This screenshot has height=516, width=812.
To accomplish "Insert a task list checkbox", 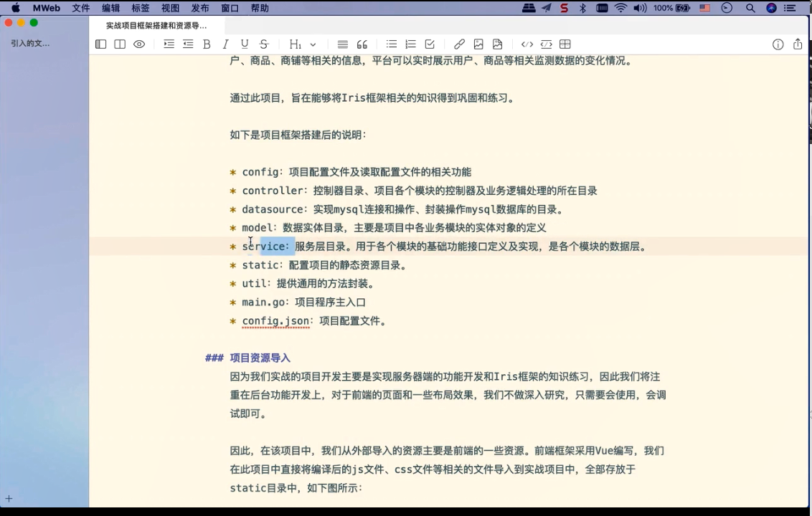I will [x=430, y=44].
